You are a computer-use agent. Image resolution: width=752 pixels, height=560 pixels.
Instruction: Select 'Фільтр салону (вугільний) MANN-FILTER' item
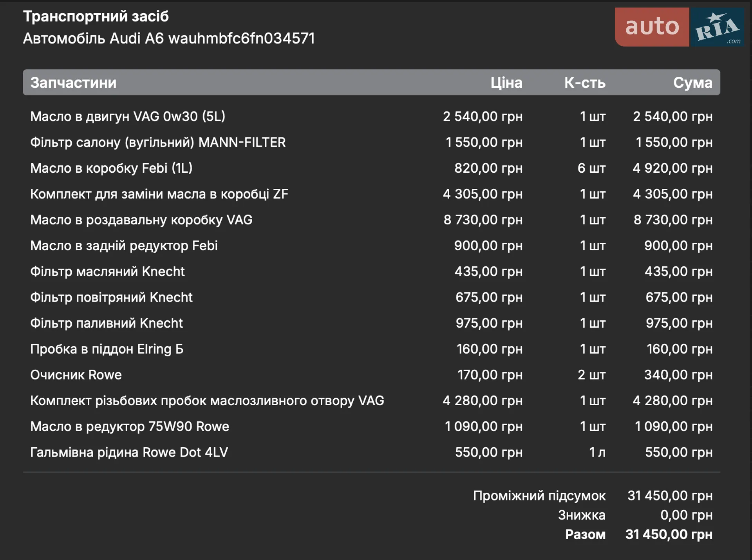(158, 142)
